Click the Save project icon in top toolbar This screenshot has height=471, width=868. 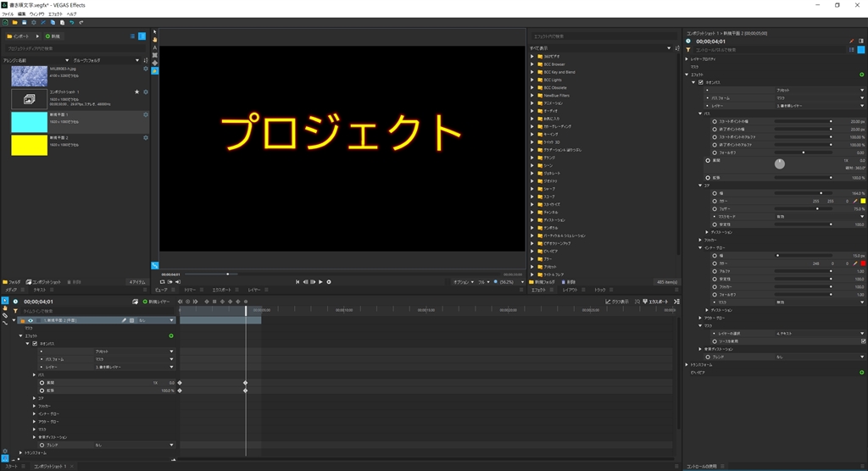pyautogui.click(x=25, y=23)
